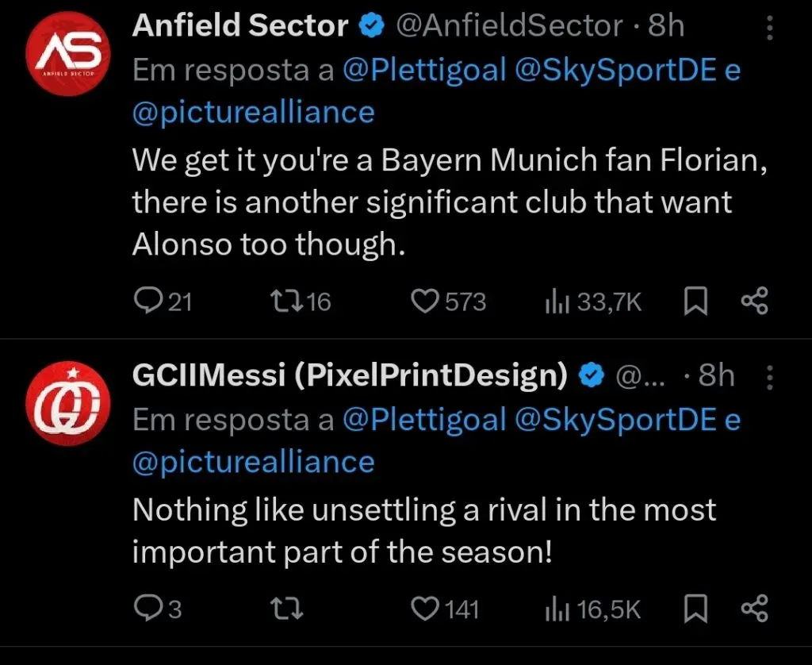The height and width of the screenshot is (665, 812).
Task: Reply to the Anfield Sector tweet
Action: 148,302
